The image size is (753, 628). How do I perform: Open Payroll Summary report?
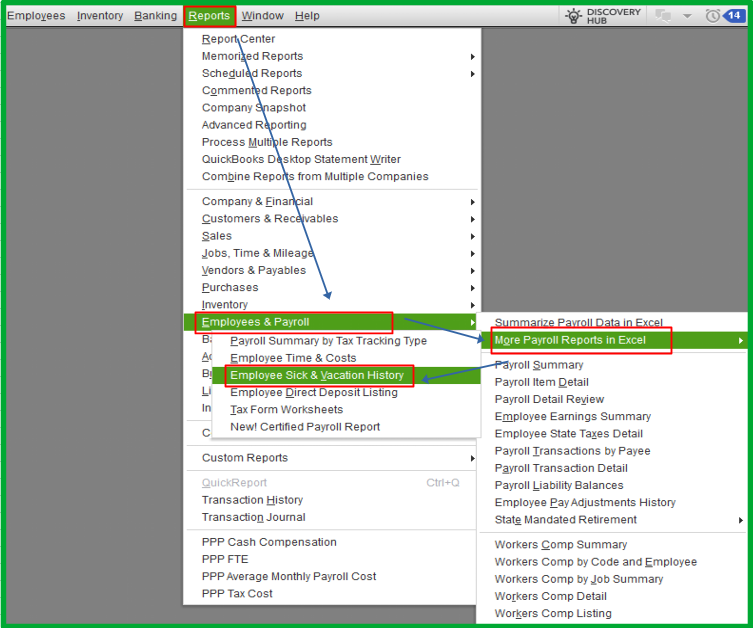point(539,365)
